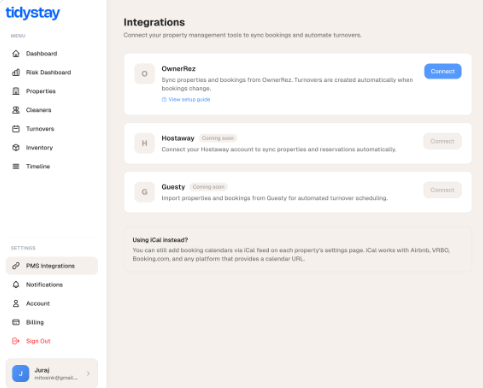The width and height of the screenshot is (483, 388).
Task: Click the help icon beside View setup guide
Action: [164, 99]
